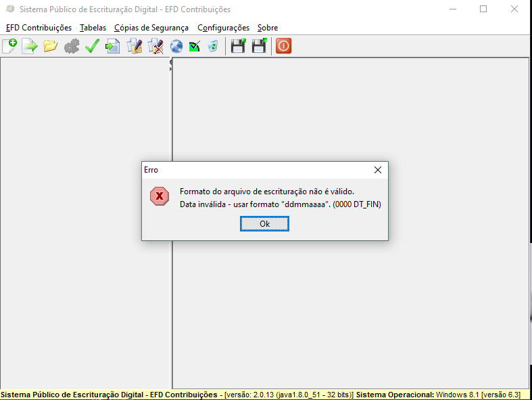Viewport: 532px width, 400px height.
Task: Open escrituração using the yellow folder icon
Action: pos(50,46)
